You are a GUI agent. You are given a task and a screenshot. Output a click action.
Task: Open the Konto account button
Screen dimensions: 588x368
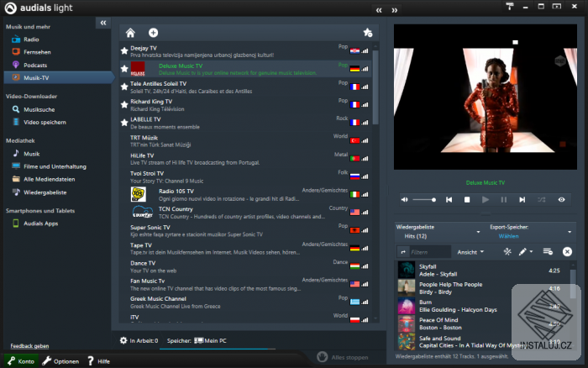[x=21, y=361]
